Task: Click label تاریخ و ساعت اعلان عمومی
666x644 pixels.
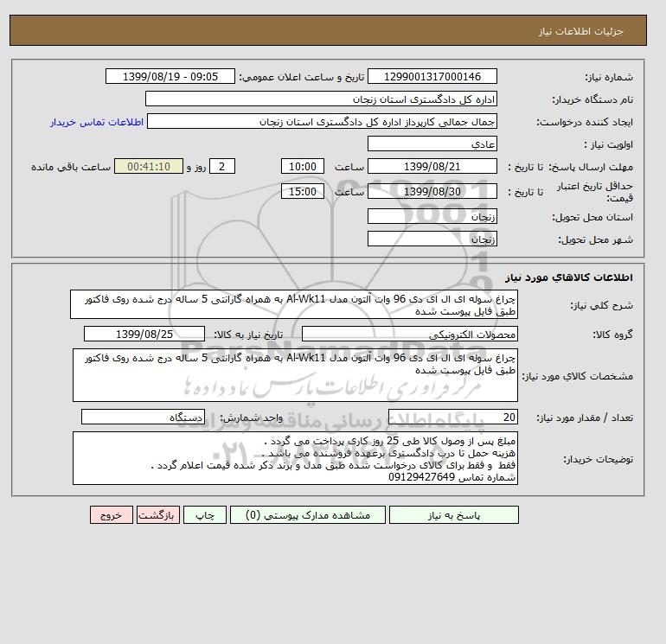Action: 302,77
